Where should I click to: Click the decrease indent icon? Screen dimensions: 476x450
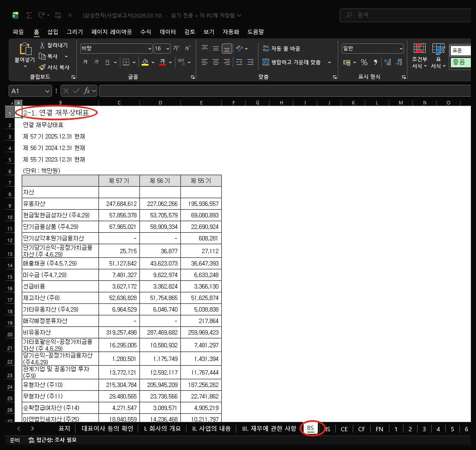(239, 62)
